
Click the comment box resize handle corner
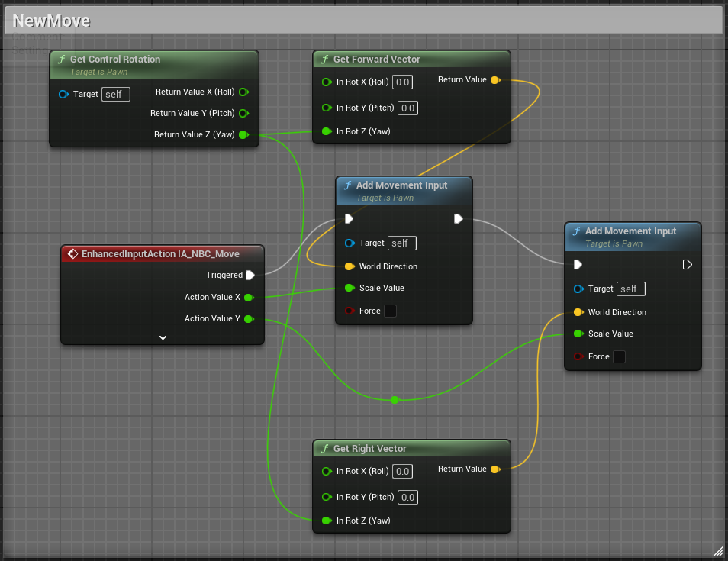[718, 551]
